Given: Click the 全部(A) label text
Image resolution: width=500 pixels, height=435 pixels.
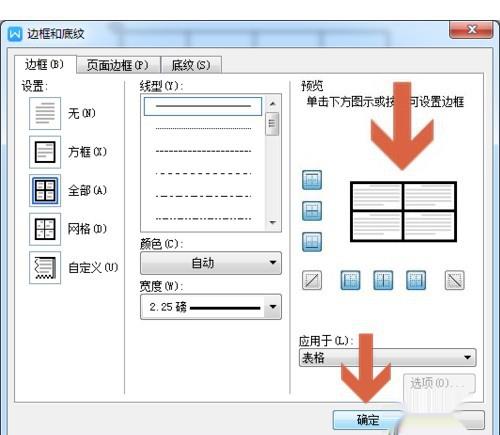Looking at the screenshot, I should point(87,190).
